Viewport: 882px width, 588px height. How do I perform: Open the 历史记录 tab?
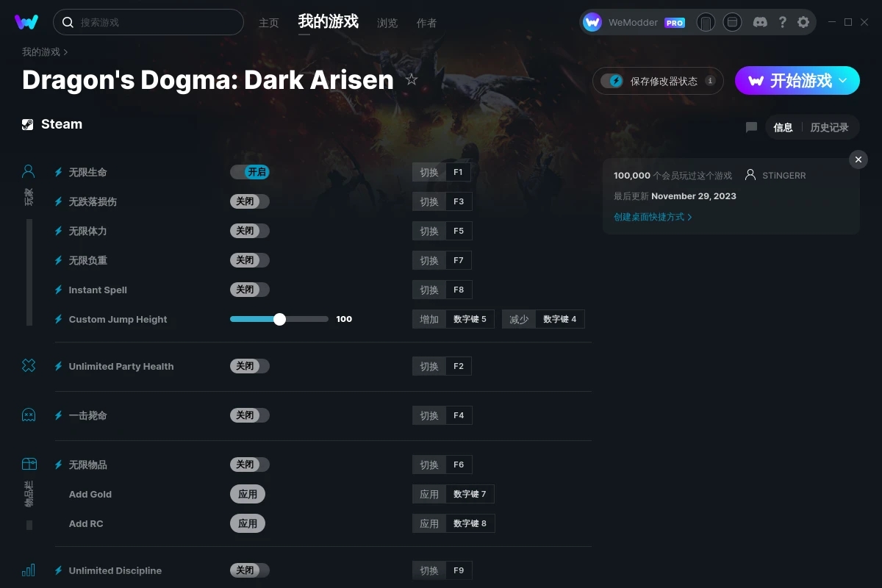coord(829,127)
